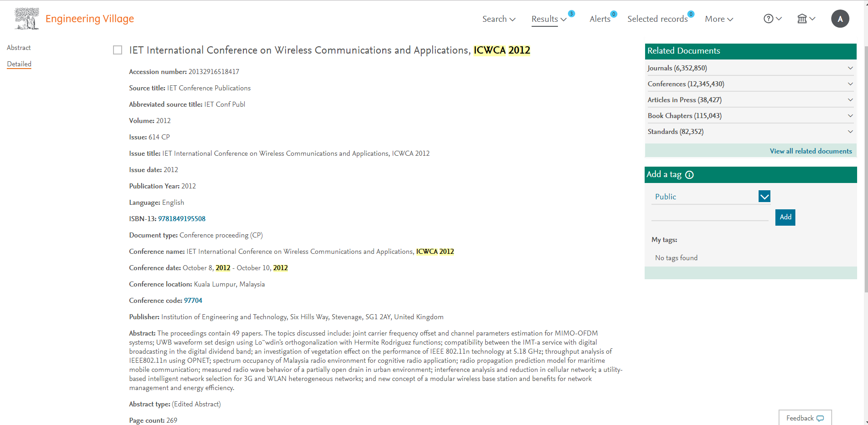Open the help question mark icon
Image resolution: width=868 pixels, height=425 pixels.
pos(768,19)
